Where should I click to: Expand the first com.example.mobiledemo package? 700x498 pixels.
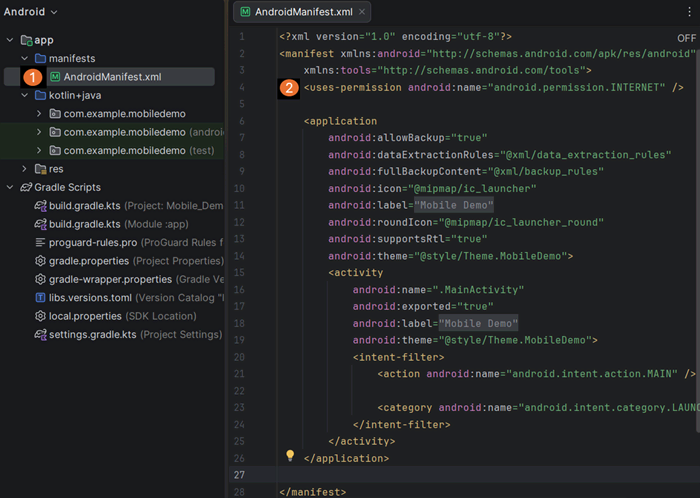point(39,114)
